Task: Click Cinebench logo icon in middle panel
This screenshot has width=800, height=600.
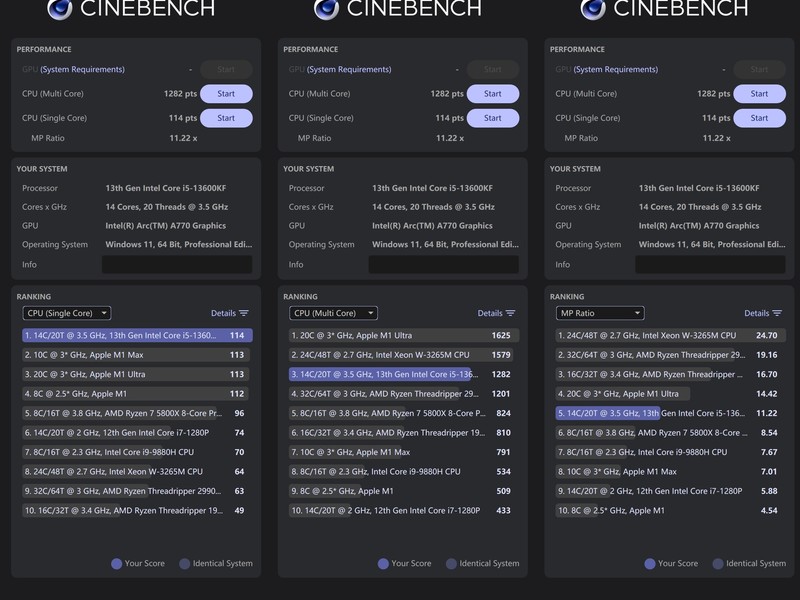Action: (327, 9)
